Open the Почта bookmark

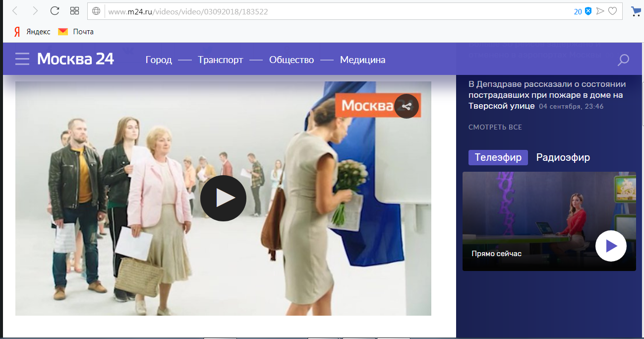[x=76, y=32]
